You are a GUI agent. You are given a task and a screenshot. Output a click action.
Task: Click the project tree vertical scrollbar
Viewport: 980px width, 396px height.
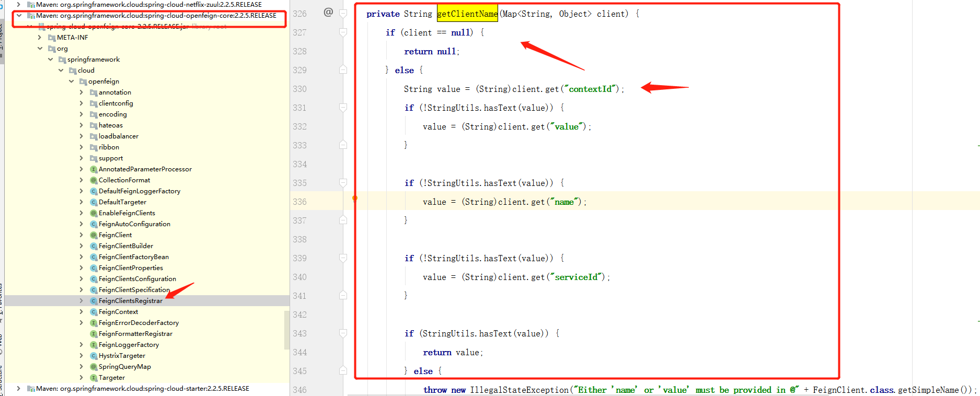287,330
